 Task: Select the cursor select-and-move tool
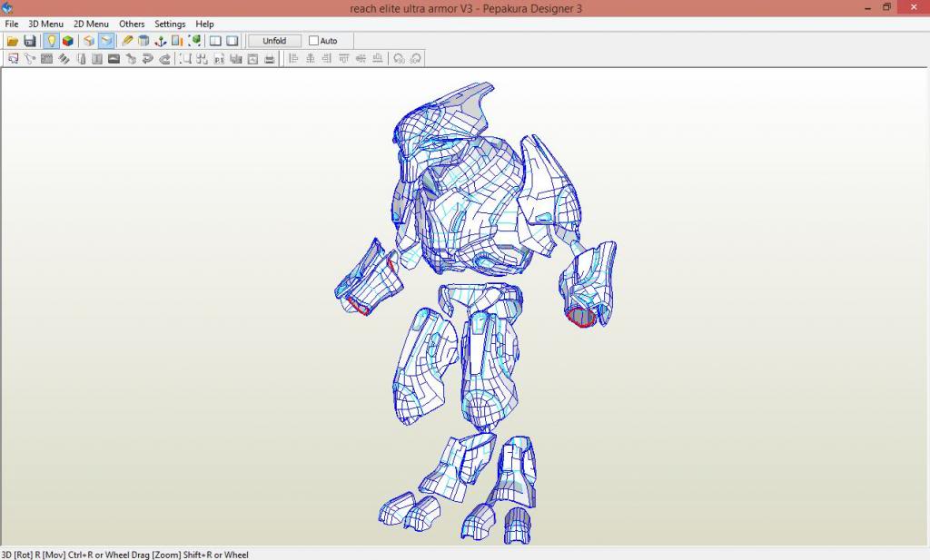(x=13, y=59)
